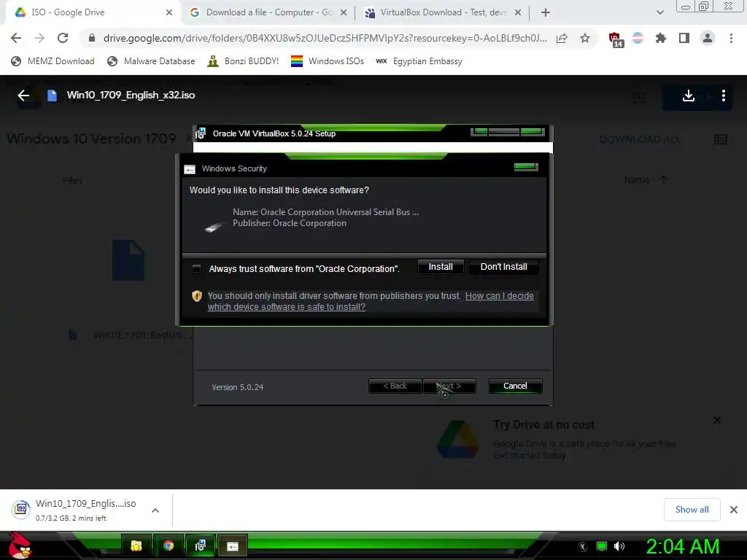747x560 pixels.
Task: Open the Bonzi BUDDY! bookmark
Action: tap(243, 61)
